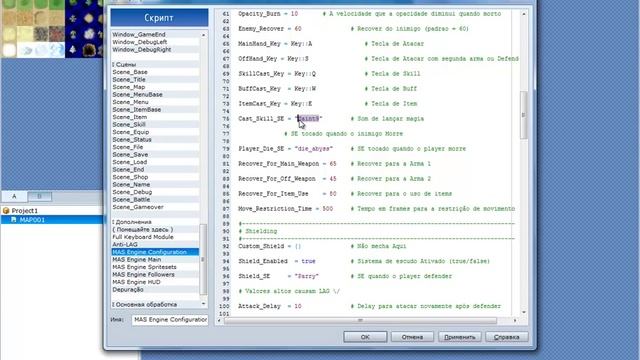
Task: Click code editor horizontal scrollbar thumb
Action: pos(360,320)
